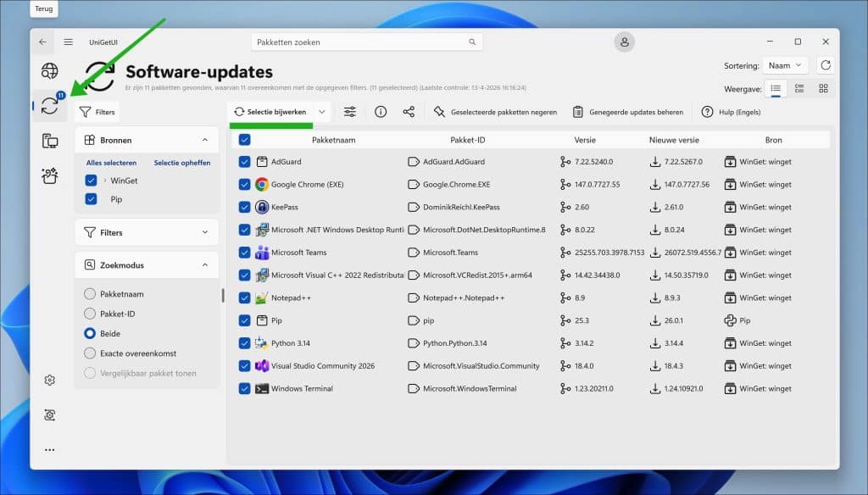
Task: Uncheck the Pip source checkbox
Action: click(x=90, y=199)
